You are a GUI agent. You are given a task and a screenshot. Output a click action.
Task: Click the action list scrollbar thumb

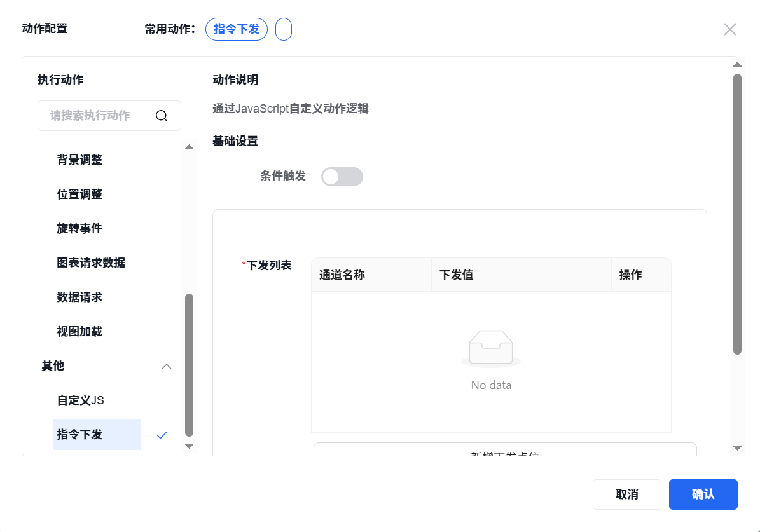(x=189, y=365)
